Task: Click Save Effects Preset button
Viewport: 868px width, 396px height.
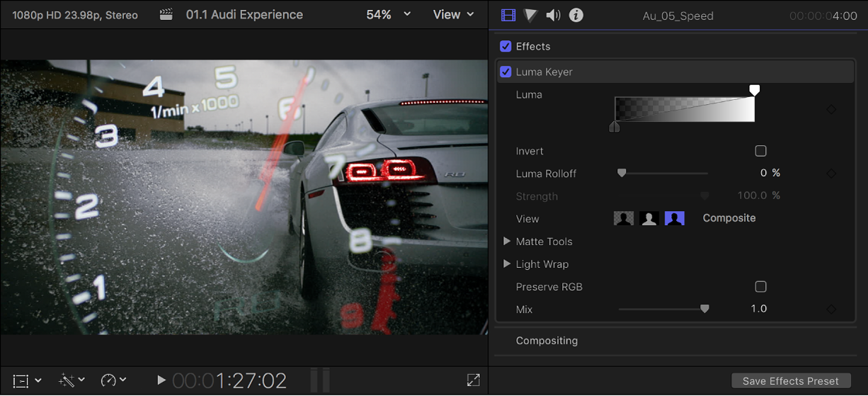Action: pyautogui.click(x=790, y=380)
